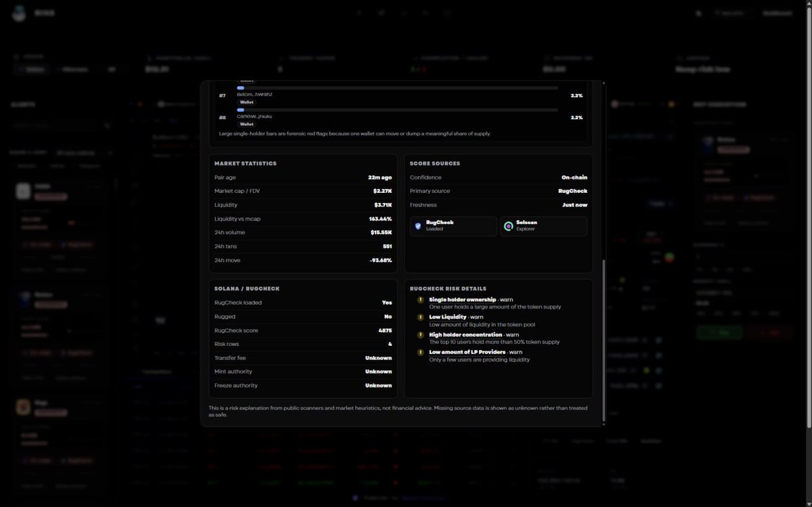This screenshot has height=507, width=812.
Task: Click holder #7's supply share bar
Action: [397, 87]
